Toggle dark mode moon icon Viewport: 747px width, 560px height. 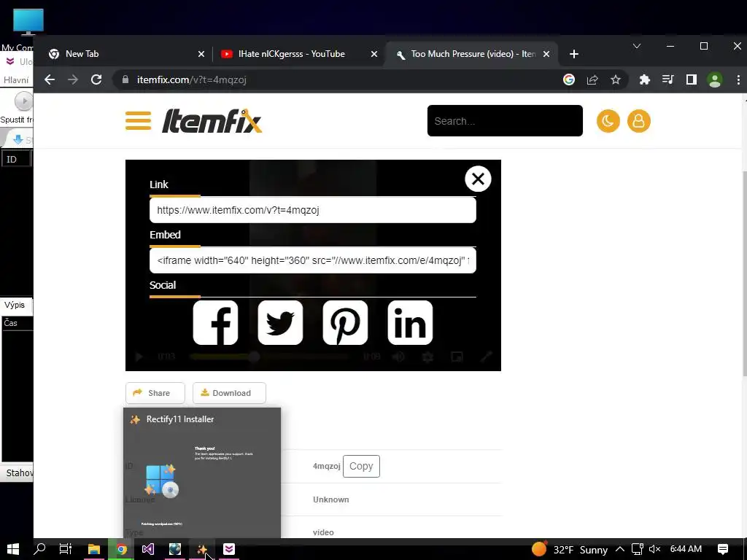[608, 121]
